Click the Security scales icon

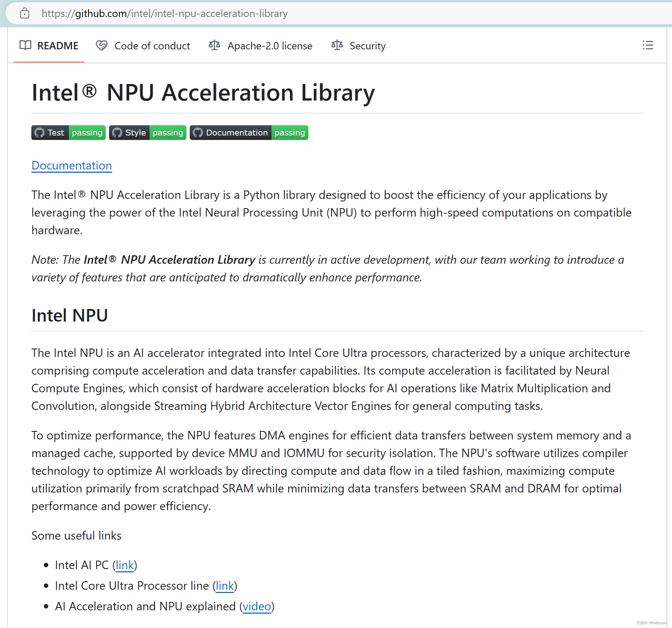(337, 45)
